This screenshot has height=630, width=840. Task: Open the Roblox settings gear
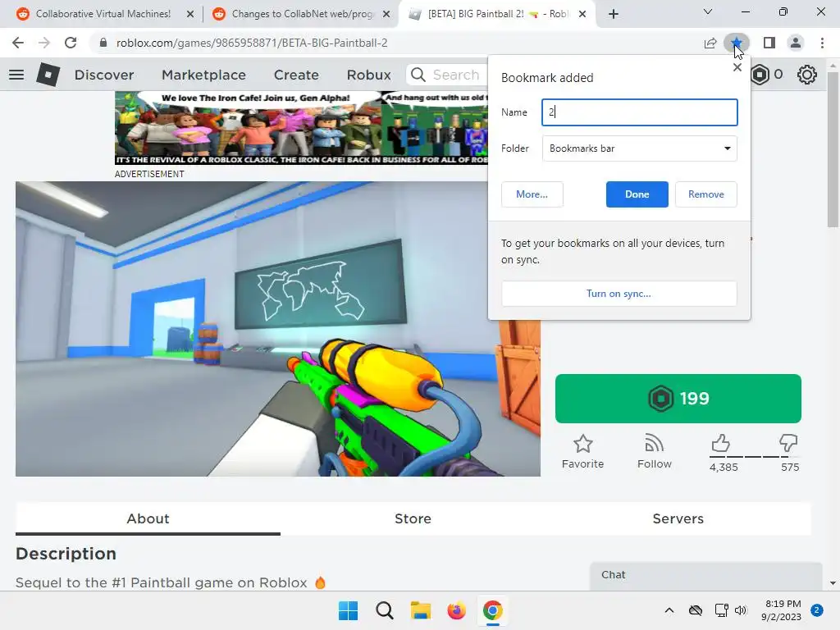click(x=807, y=75)
